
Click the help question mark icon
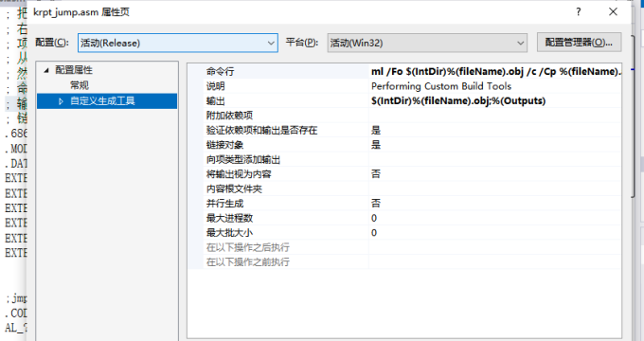point(579,12)
